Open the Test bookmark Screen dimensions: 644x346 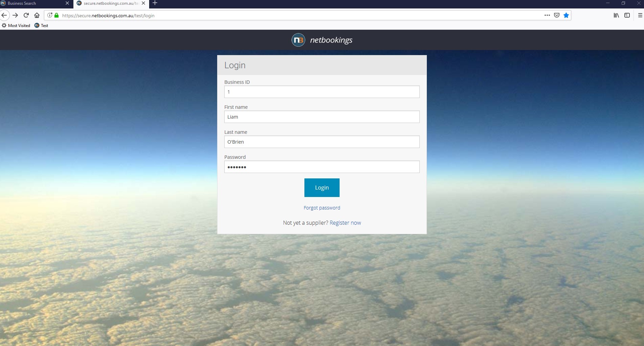click(41, 25)
